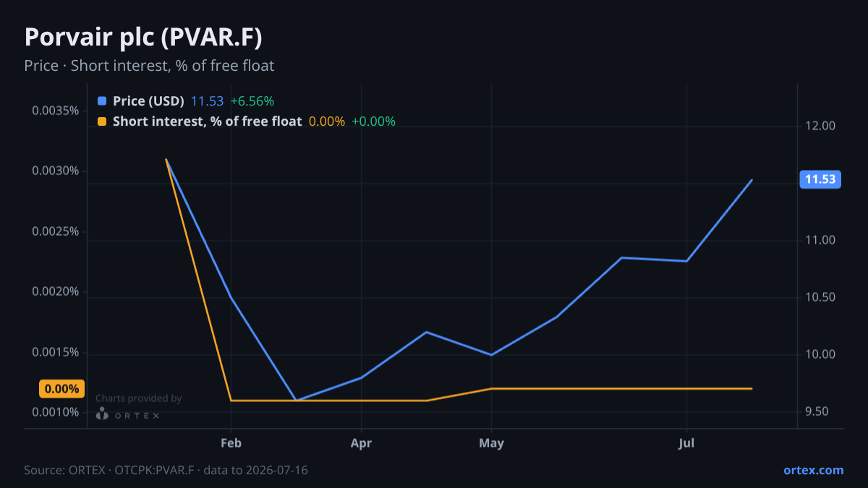Click the chart subtitle about price and short interest

click(x=149, y=66)
